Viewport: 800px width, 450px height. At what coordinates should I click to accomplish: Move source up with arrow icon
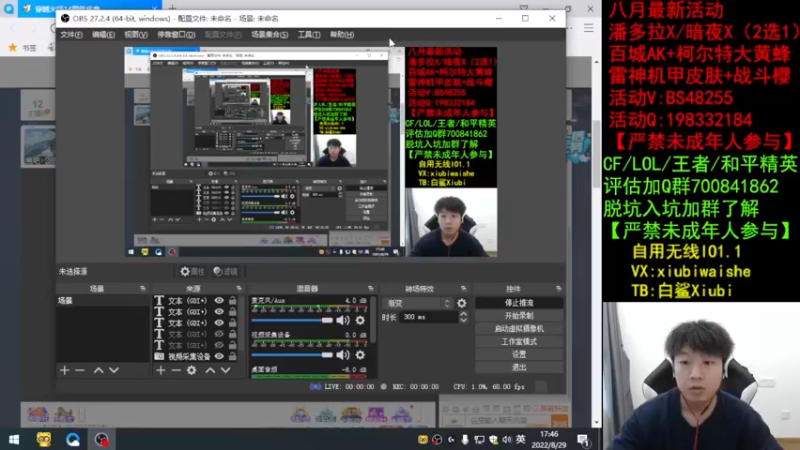click(x=210, y=370)
